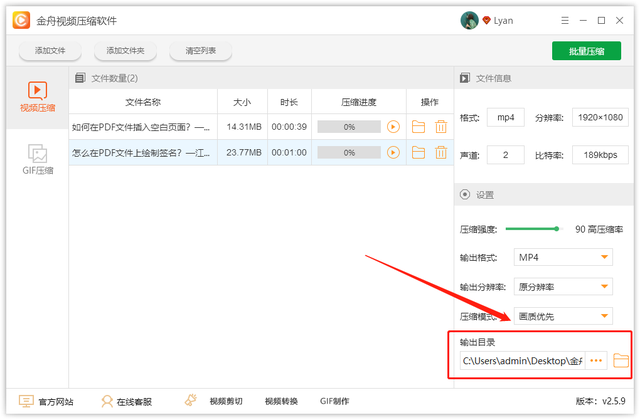This screenshot has width=640, height=420.
Task: Open 官方网站 monitor icon in footer
Action: point(26,401)
